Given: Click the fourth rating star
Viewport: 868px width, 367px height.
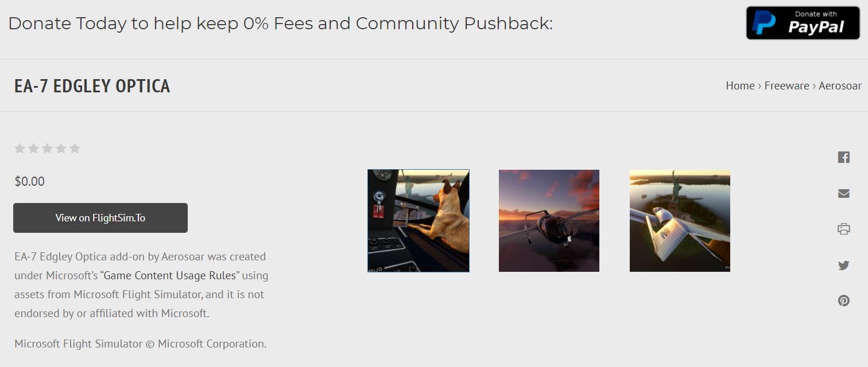Looking at the screenshot, I should click(x=61, y=149).
